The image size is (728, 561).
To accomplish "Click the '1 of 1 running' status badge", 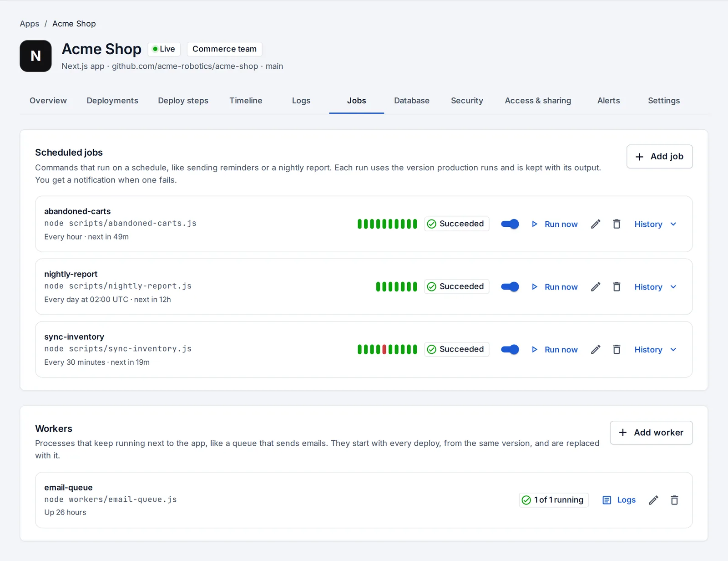I will [x=554, y=500].
